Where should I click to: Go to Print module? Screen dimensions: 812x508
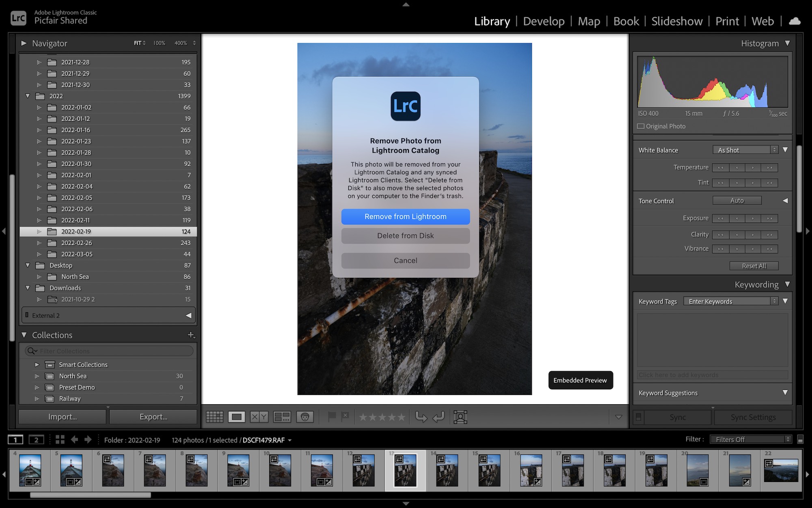point(727,21)
